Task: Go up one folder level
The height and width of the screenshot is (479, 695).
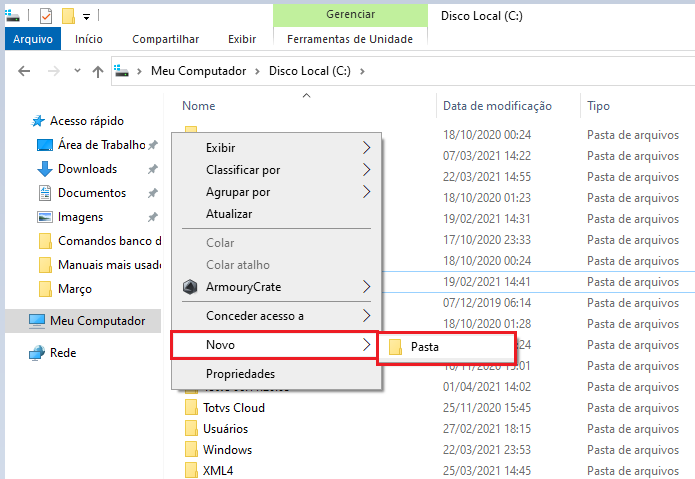Action: (x=98, y=71)
